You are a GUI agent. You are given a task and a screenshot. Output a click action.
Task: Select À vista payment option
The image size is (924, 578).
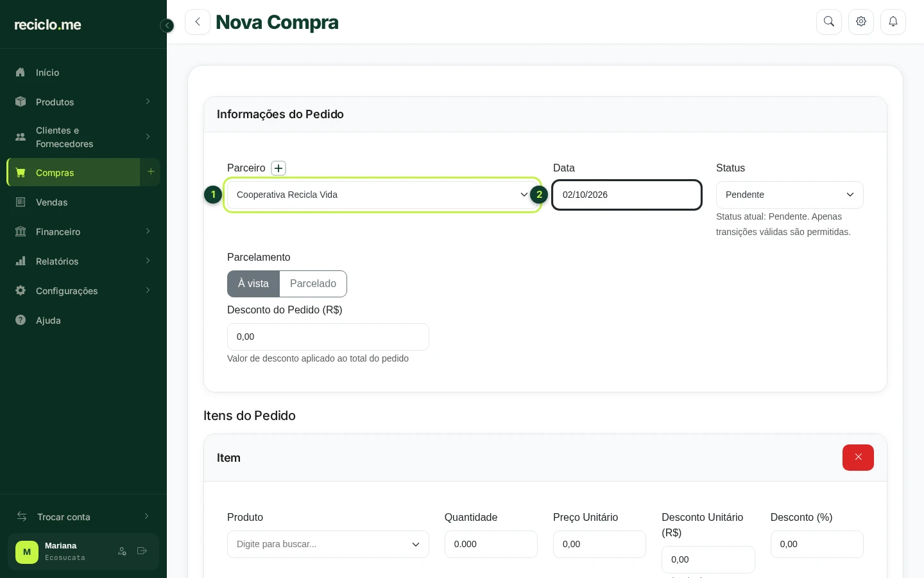click(253, 284)
